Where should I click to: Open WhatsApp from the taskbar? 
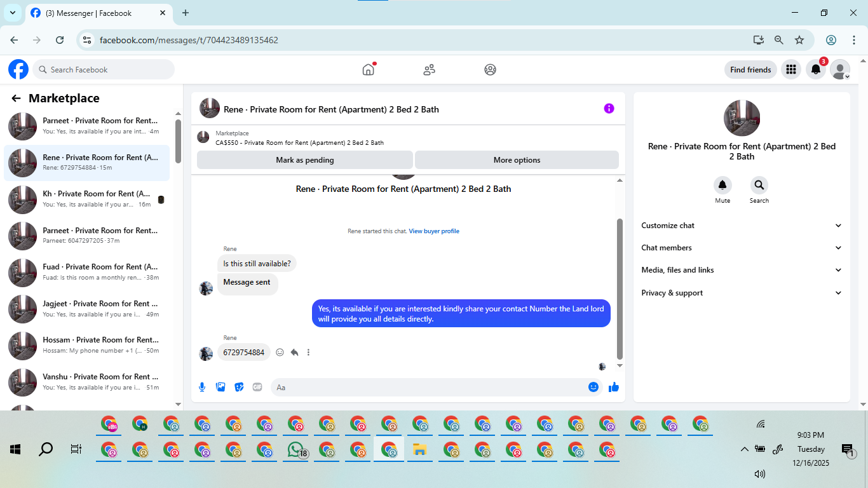[295, 450]
